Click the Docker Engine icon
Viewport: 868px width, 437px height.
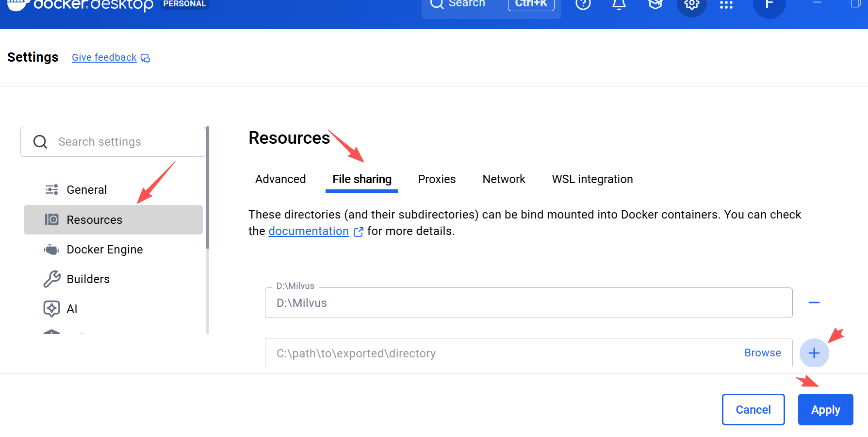pyautogui.click(x=51, y=250)
